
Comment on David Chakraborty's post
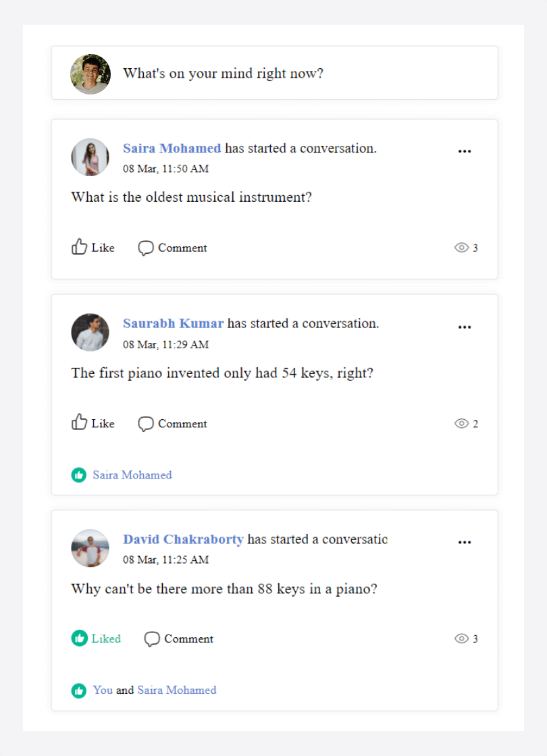click(x=178, y=639)
